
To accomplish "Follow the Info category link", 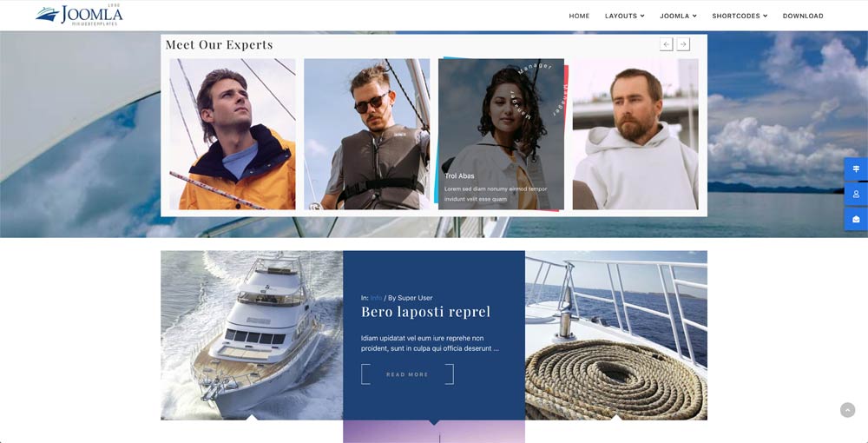I will [x=376, y=298].
